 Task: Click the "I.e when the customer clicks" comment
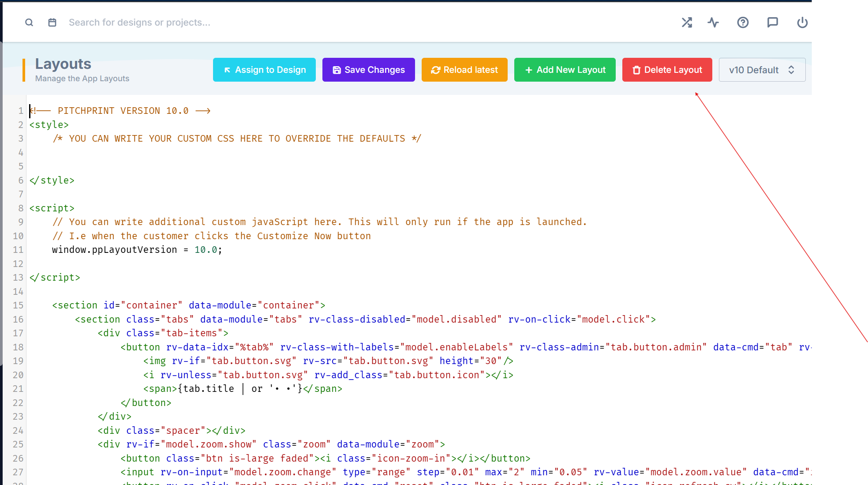(212, 236)
